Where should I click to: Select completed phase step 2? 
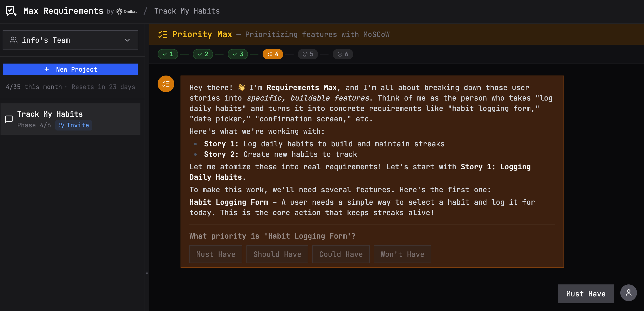pyautogui.click(x=202, y=54)
